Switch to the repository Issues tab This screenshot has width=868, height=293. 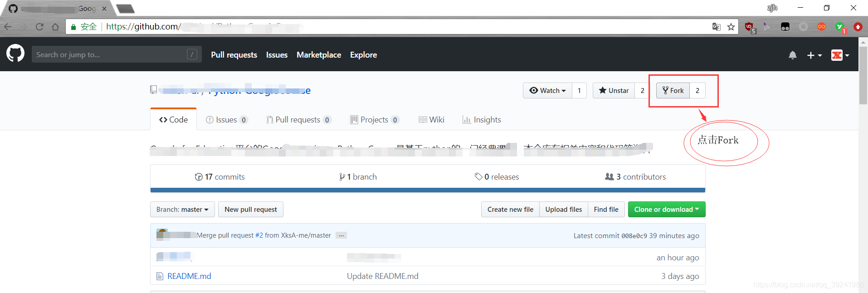tap(227, 119)
